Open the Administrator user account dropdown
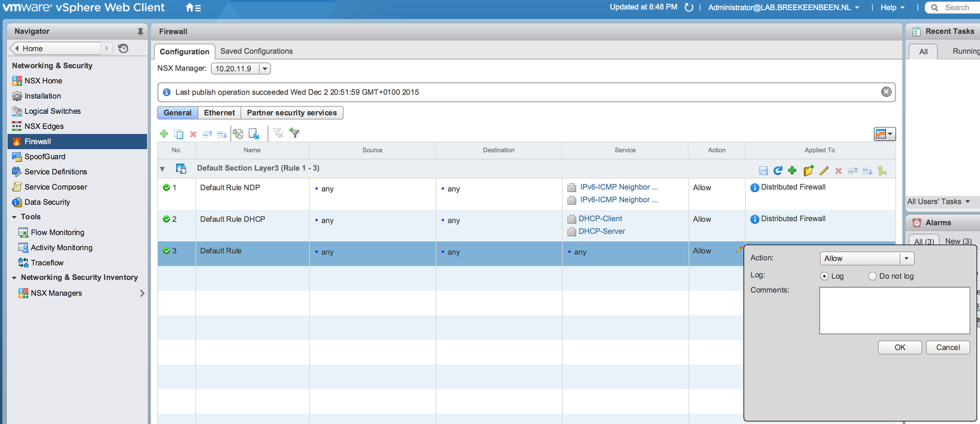The width and height of the screenshot is (980, 424). coord(784,7)
